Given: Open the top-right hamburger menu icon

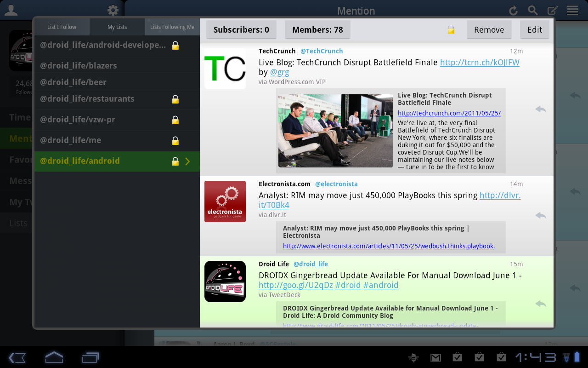Looking at the screenshot, I should [x=572, y=11].
